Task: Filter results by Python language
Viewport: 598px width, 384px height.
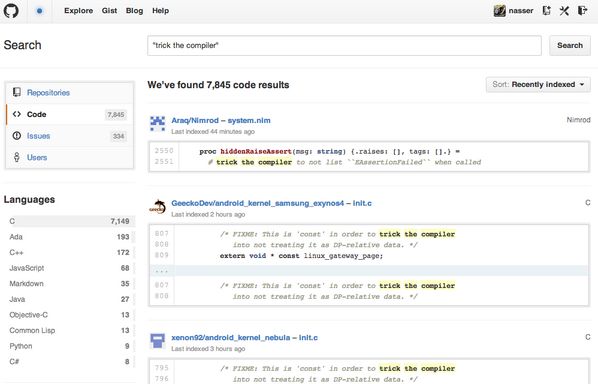Action: click(69, 346)
